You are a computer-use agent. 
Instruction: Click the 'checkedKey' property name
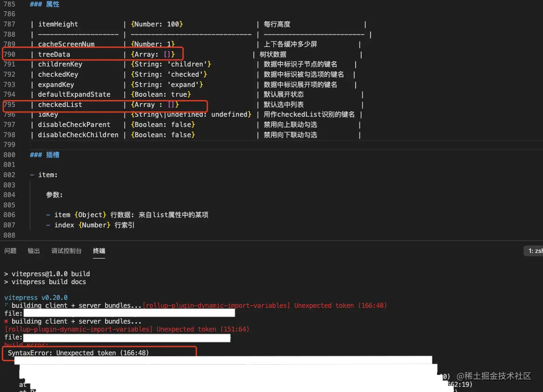pos(58,74)
